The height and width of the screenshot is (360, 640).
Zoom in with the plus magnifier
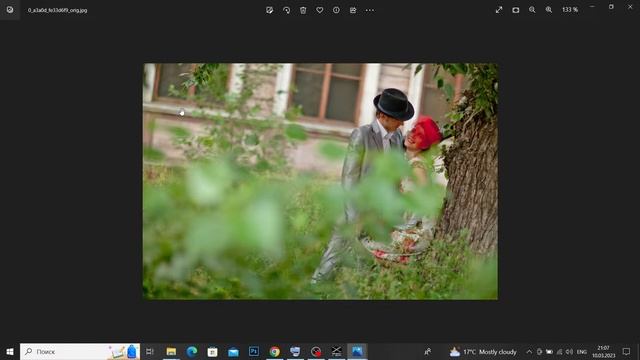(x=549, y=10)
